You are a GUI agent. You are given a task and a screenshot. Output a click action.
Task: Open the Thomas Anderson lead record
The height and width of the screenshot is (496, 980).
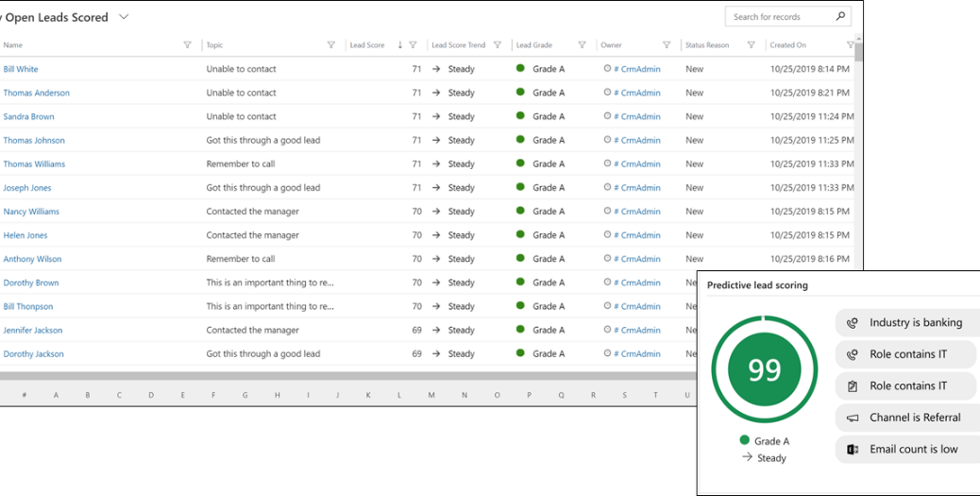pyautogui.click(x=36, y=93)
